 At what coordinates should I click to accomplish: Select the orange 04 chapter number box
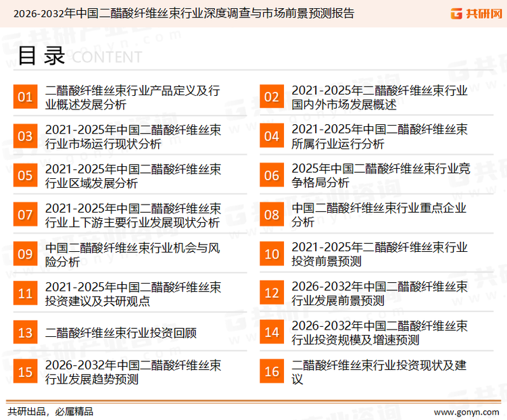coord(272,136)
